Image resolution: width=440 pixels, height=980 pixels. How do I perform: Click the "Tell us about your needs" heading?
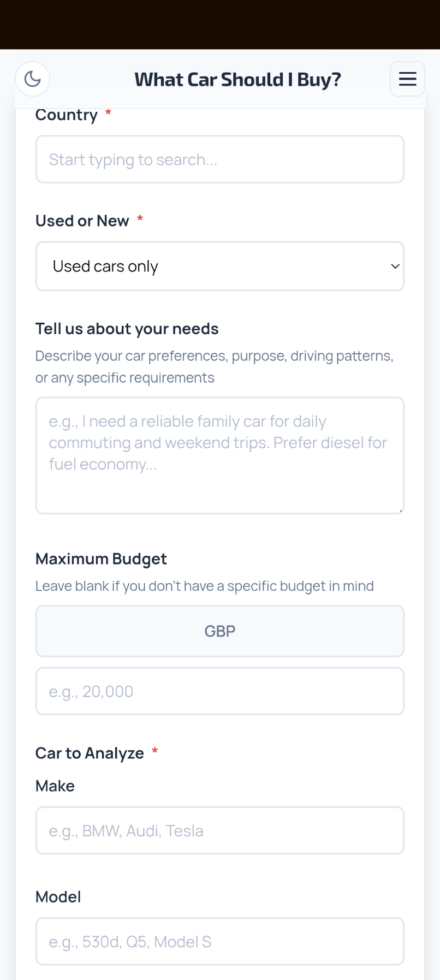(x=127, y=329)
